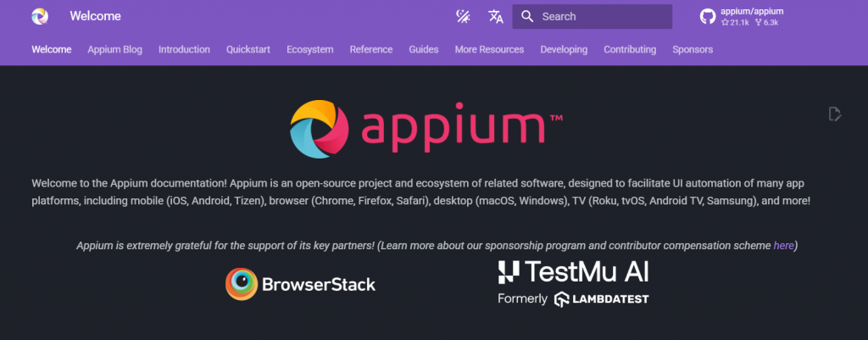The image size is (868, 340).
Task: Click the search magnifier icon
Action: click(527, 17)
